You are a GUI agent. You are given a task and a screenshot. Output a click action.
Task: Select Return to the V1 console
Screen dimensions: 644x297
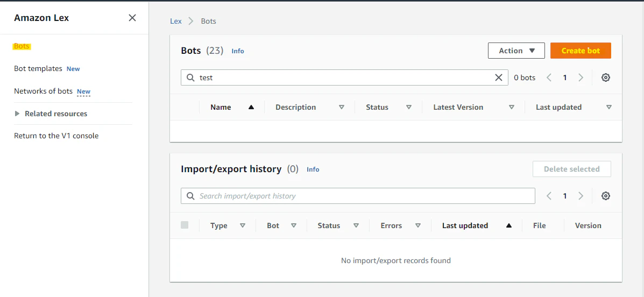tap(56, 136)
